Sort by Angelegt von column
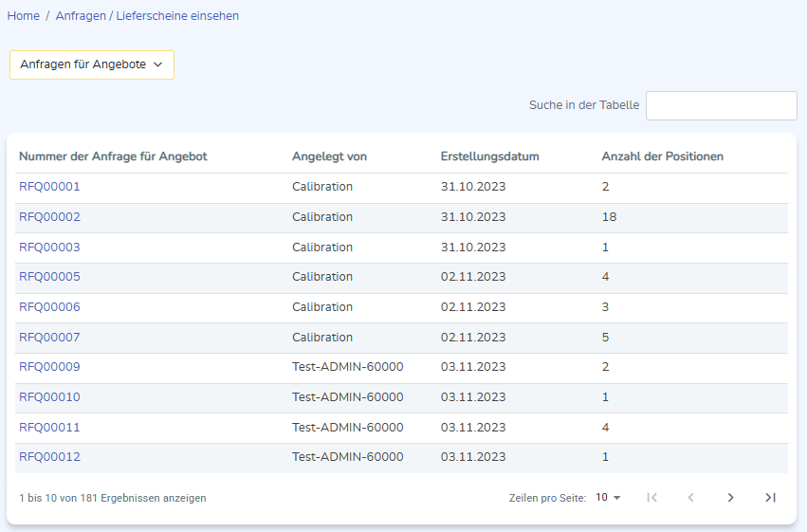807x532 pixels. click(329, 156)
